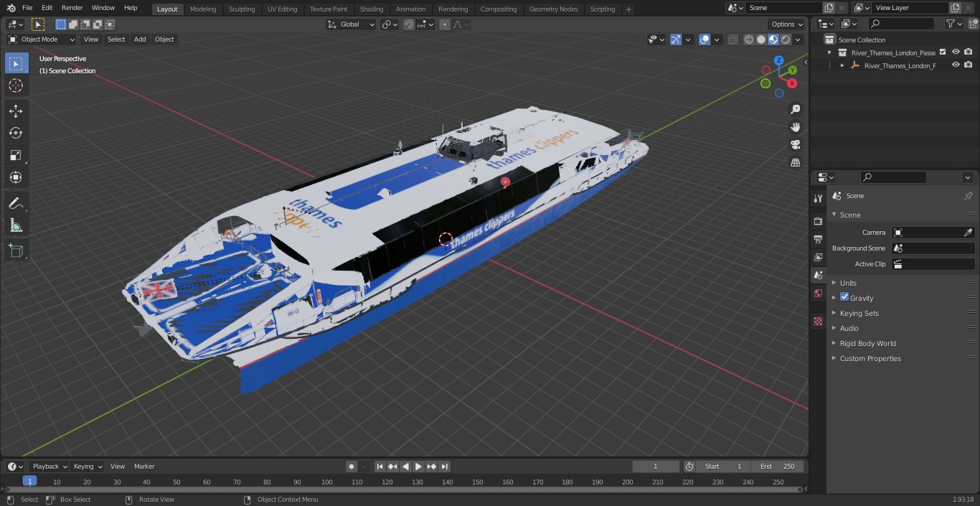Select the Scale tool
Viewport: 980px width, 506px height.
point(16,155)
